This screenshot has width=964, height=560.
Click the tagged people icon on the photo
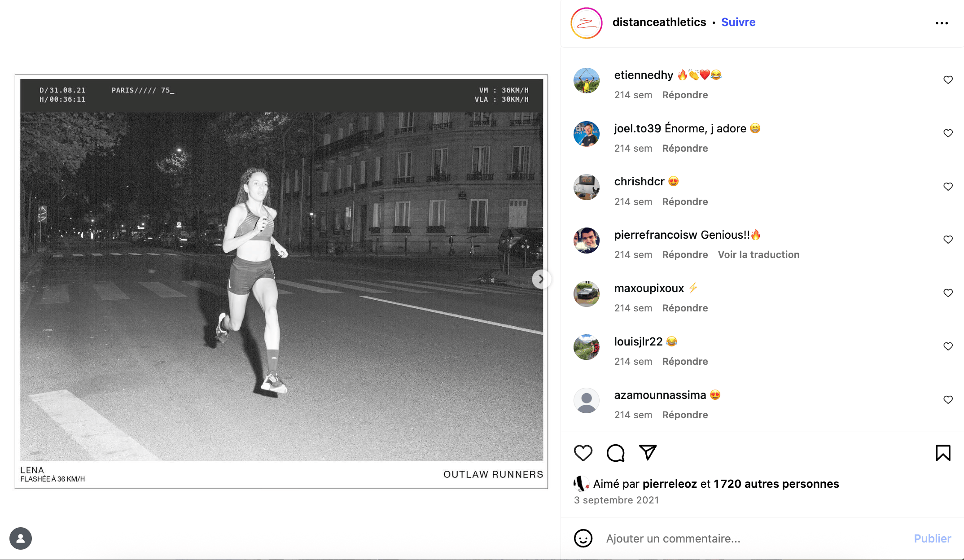[21, 538]
